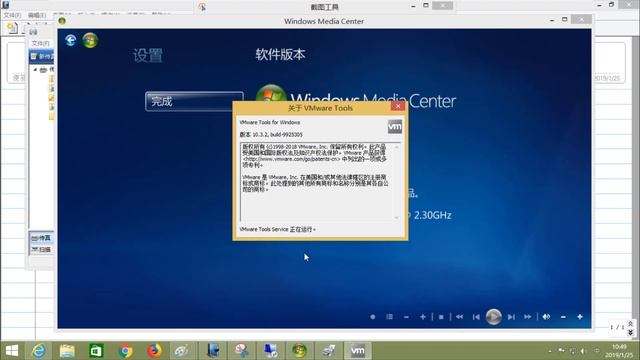This screenshot has width=640, height=360.
Task: Click channel up plus in Media Center controls
Action: 423,317
